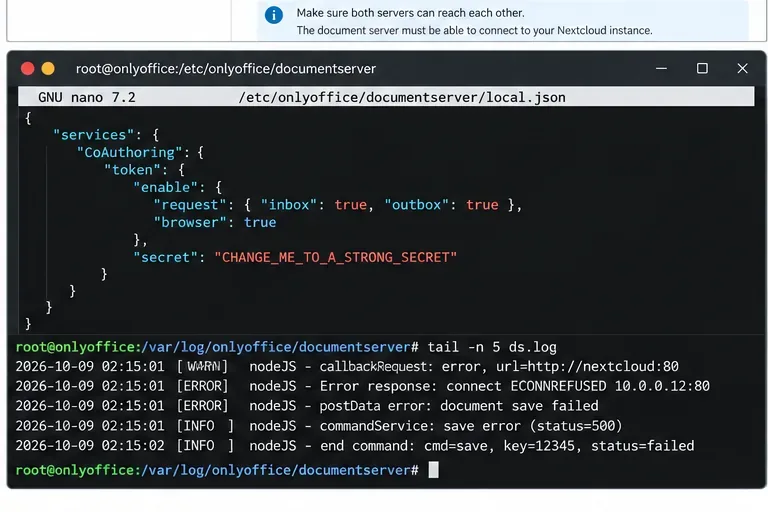Click the red dot in terminal title bar
The height and width of the screenshot is (512, 768).
[27, 69]
